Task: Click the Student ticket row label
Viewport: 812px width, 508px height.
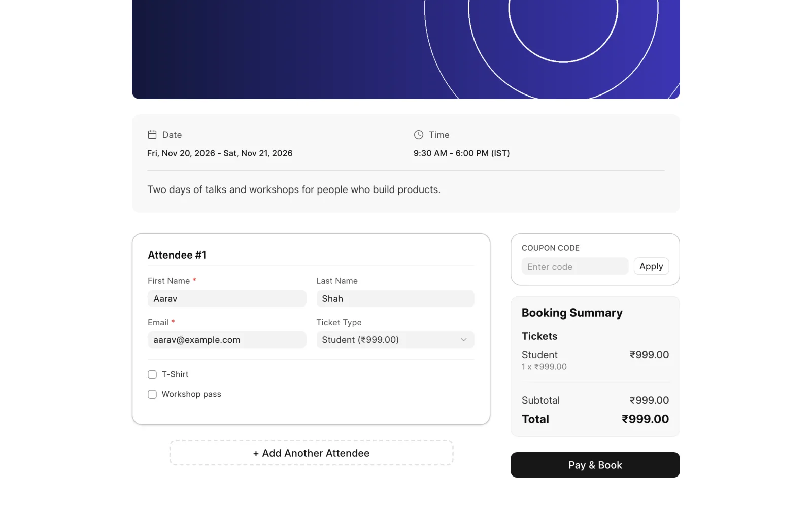Action: [x=539, y=355]
